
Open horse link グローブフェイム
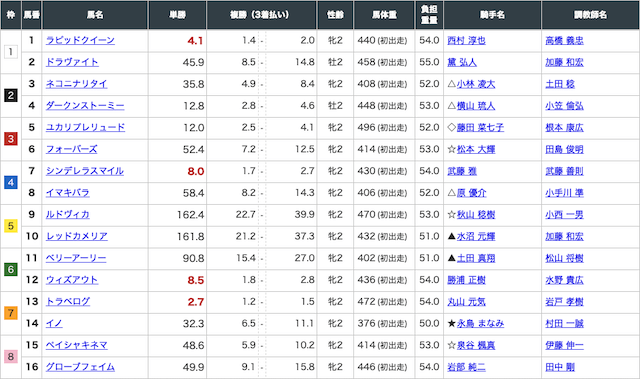tap(80, 367)
